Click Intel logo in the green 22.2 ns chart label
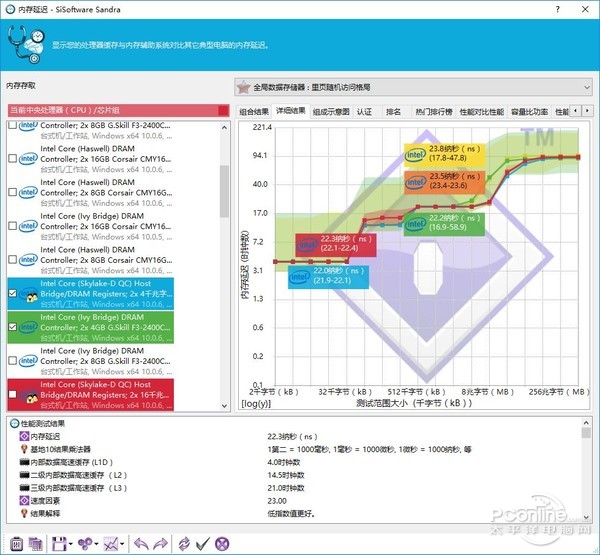 click(x=416, y=224)
